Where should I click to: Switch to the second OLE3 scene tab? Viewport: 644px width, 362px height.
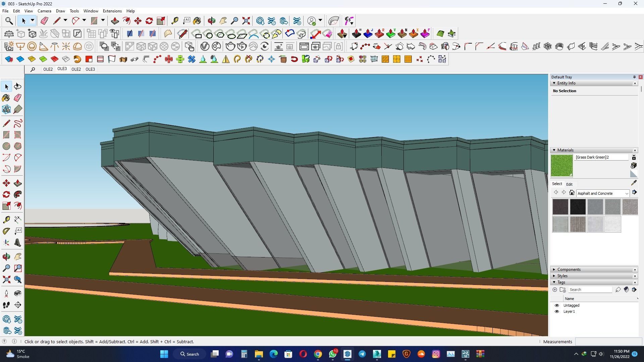point(90,69)
